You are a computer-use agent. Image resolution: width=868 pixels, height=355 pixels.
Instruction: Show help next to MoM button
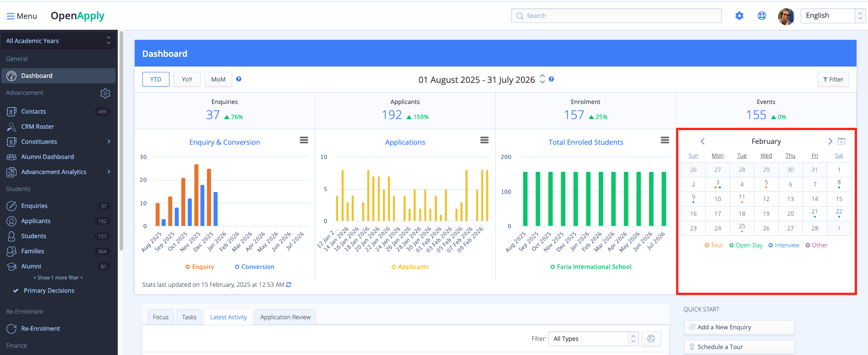[239, 79]
